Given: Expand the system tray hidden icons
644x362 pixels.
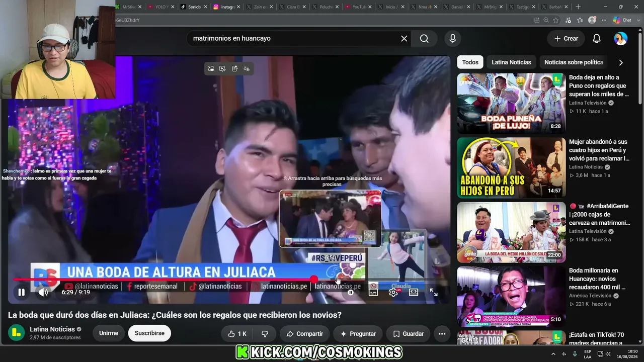Looking at the screenshot, I should coord(553,354).
